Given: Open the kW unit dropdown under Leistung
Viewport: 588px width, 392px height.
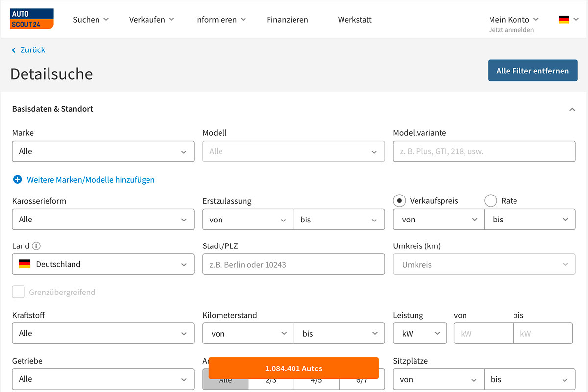Looking at the screenshot, I should [x=420, y=333].
